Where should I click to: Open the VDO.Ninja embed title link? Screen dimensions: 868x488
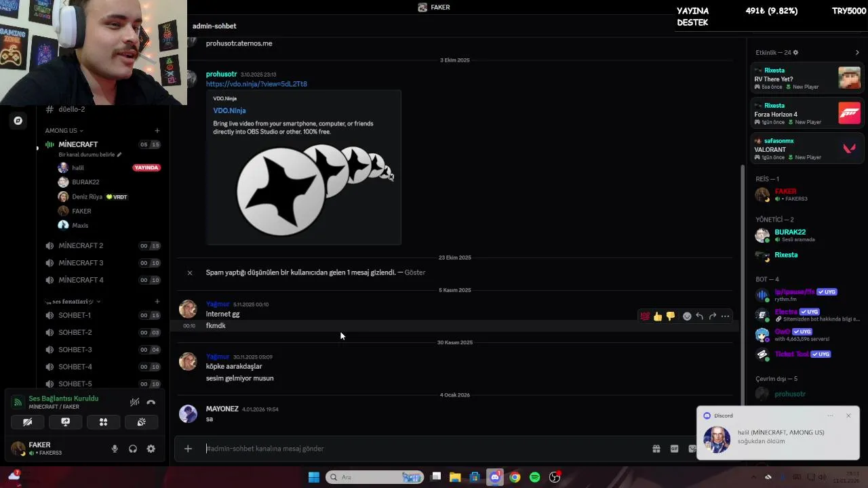pos(229,110)
